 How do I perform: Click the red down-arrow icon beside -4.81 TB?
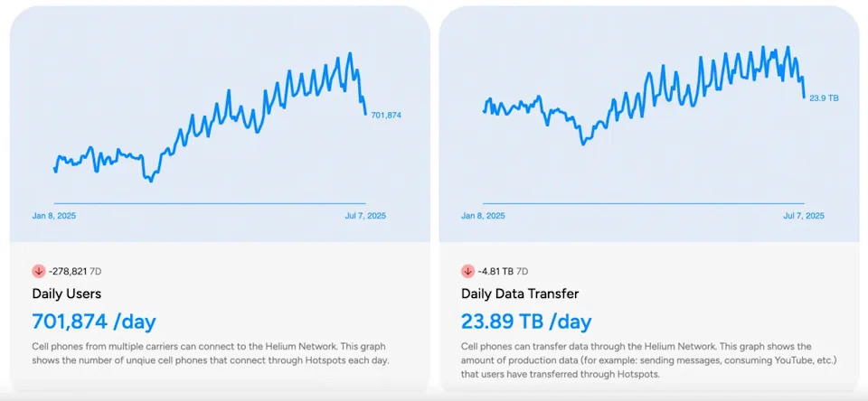click(x=467, y=271)
